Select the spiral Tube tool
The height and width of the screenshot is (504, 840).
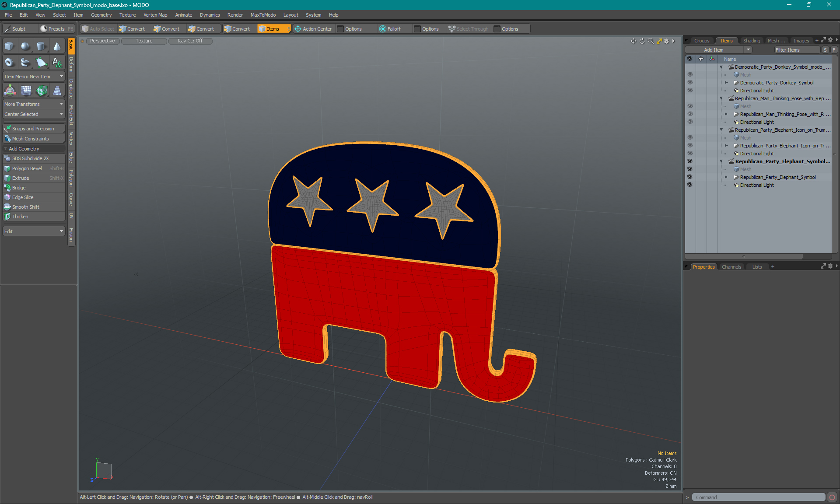point(25,63)
